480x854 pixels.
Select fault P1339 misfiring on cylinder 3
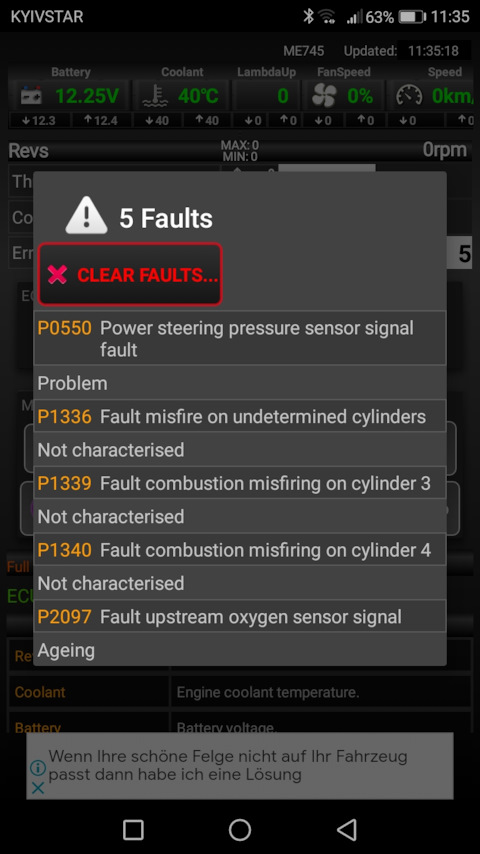[x=240, y=483]
